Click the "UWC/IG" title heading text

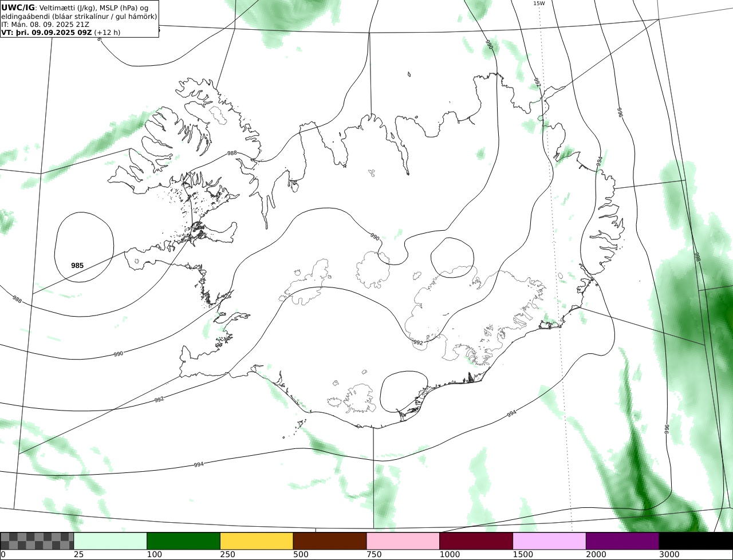(x=18, y=7)
